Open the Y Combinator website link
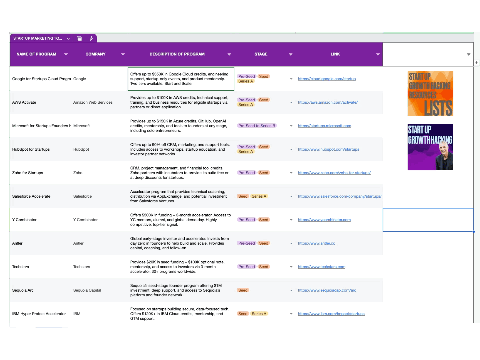 [x=324, y=220]
